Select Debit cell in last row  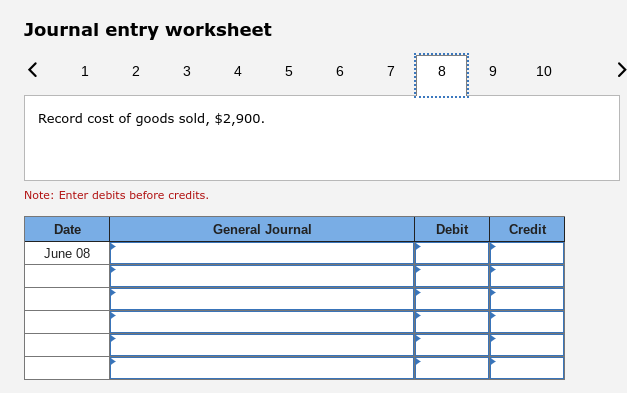click(452, 368)
